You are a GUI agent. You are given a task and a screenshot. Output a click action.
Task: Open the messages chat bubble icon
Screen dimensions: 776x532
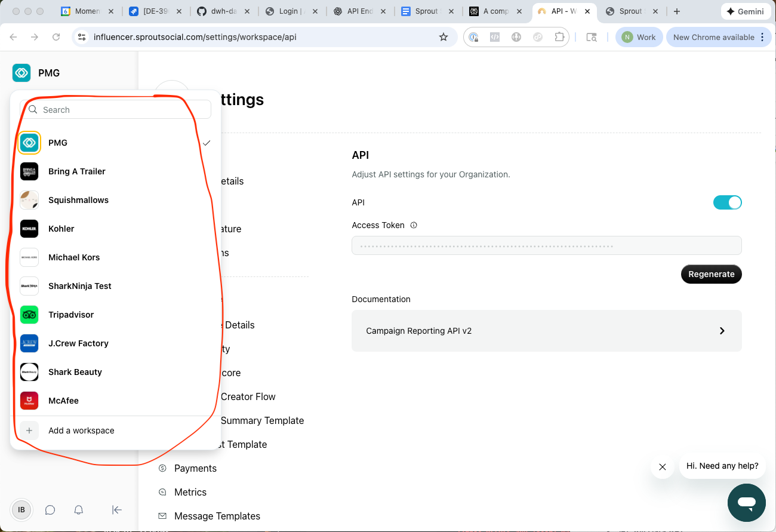(x=50, y=510)
